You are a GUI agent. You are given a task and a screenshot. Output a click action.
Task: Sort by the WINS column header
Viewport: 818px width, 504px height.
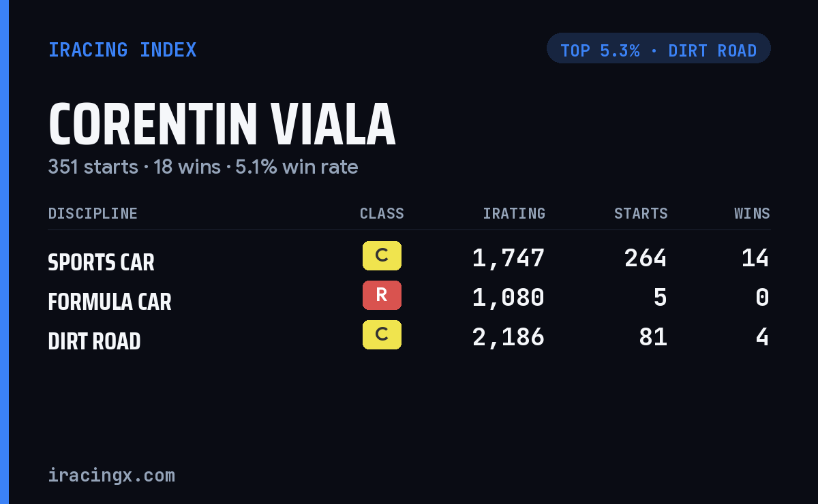coord(752,214)
